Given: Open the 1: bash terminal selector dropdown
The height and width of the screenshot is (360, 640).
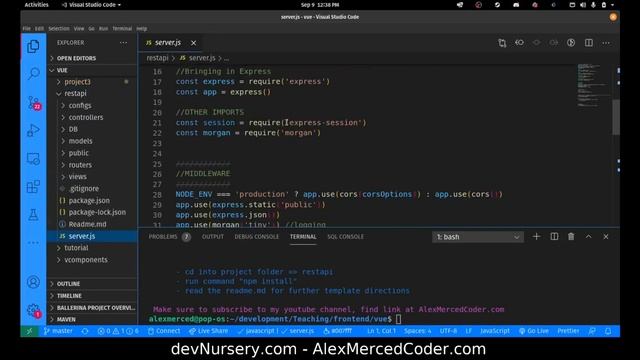Looking at the screenshot, I should tap(478, 237).
